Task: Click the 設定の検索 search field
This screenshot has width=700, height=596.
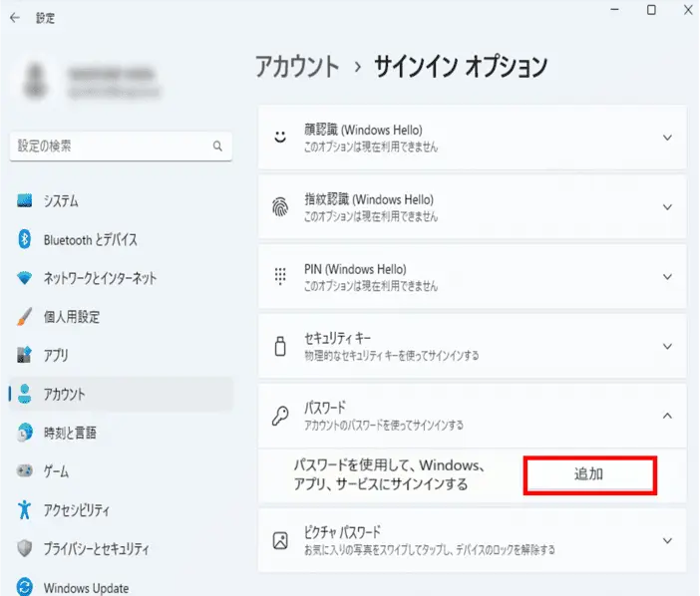Action: click(x=110, y=146)
